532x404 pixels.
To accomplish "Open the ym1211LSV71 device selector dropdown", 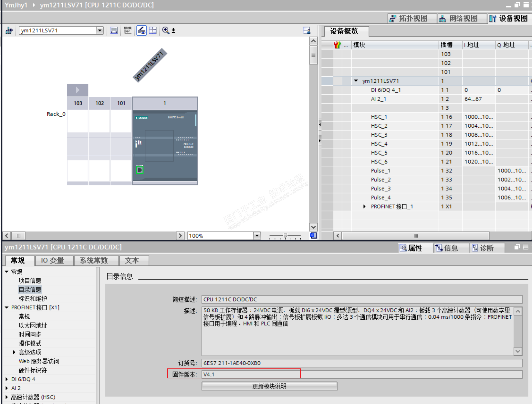I will (x=100, y=31).
